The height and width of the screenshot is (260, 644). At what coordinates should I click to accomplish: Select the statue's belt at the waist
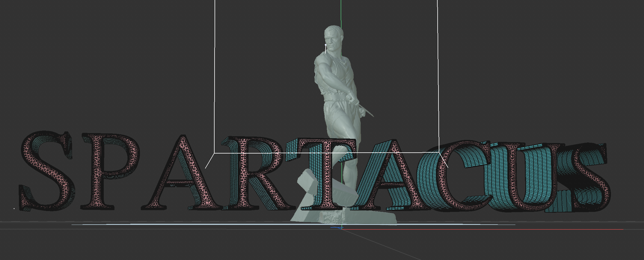click(338, 99)
